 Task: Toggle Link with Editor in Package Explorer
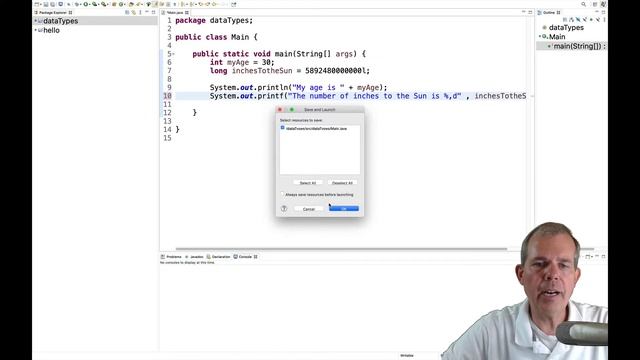pyautogui.click(x=133, y=12)
